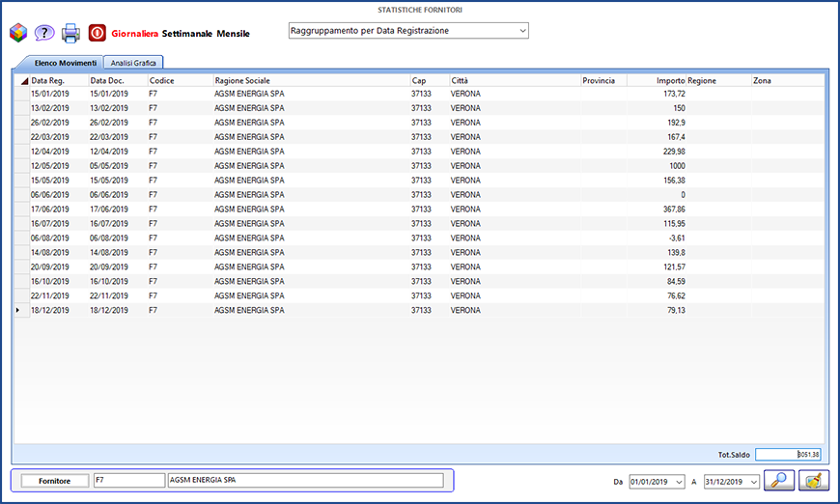Screen dimensions: 840x504
Task: Click the supplier code field F7
Action: pos(127,480)
